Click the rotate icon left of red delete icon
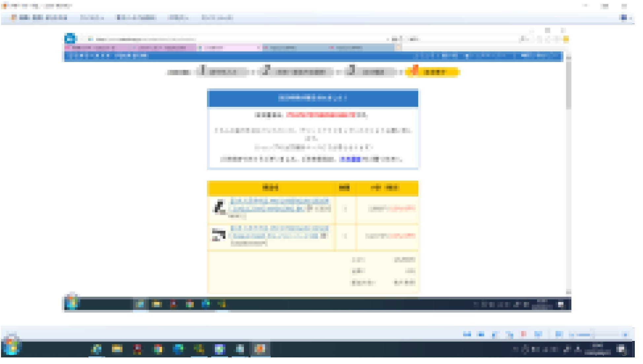 click(x=510, y=335)
